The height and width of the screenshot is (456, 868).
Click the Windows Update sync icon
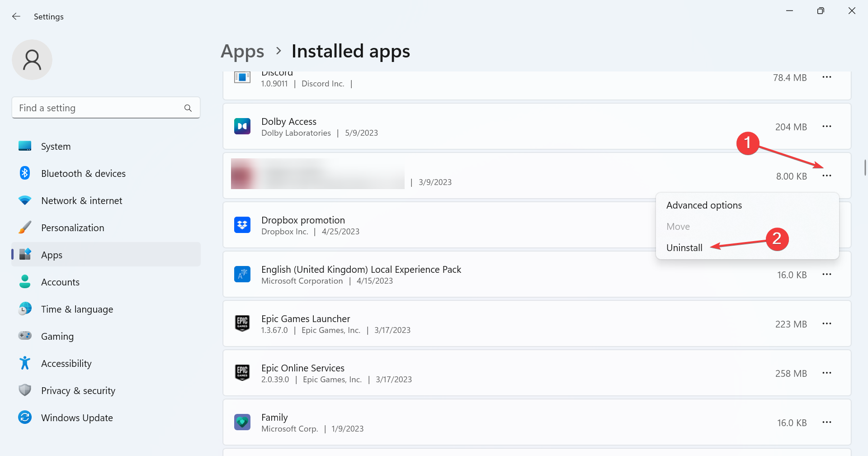(25, 417)
